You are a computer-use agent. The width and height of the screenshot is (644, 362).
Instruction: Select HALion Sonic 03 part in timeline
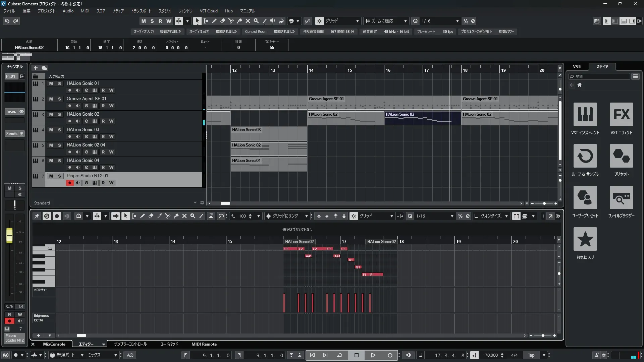(x=268, y=133)
